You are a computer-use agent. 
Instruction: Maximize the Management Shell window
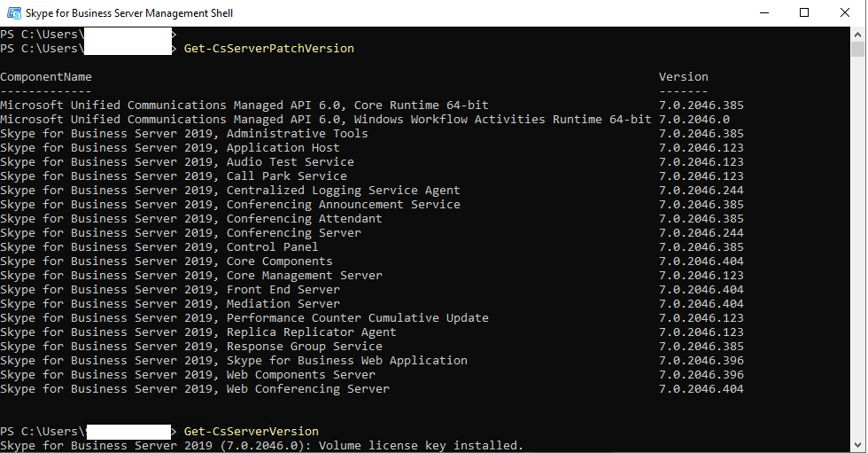click(804, 12)
